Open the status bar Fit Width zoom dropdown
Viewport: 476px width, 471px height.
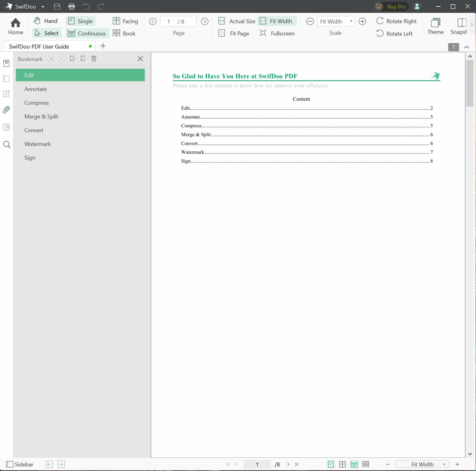(x=423, y=464)
